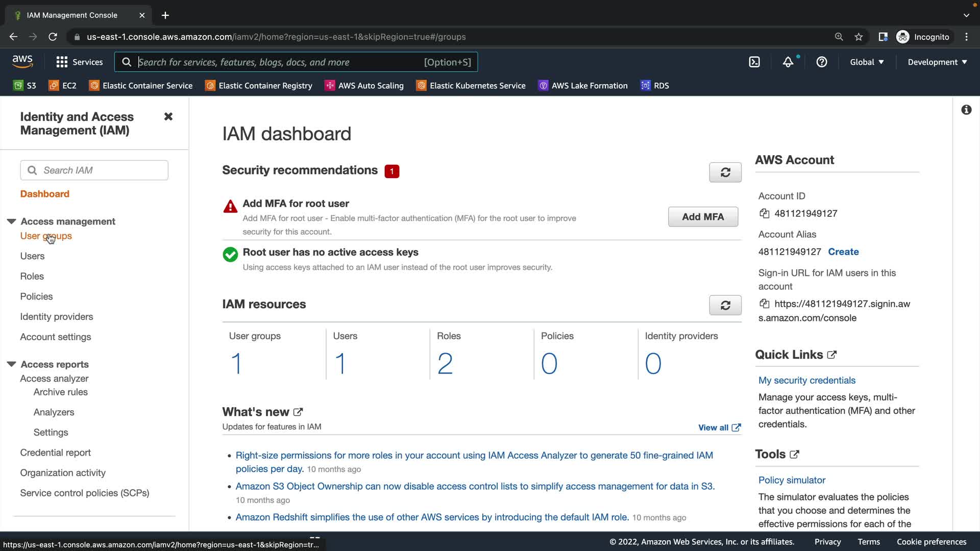
Task: Copy the sign-in URL icon
Action: pos(764,304)
